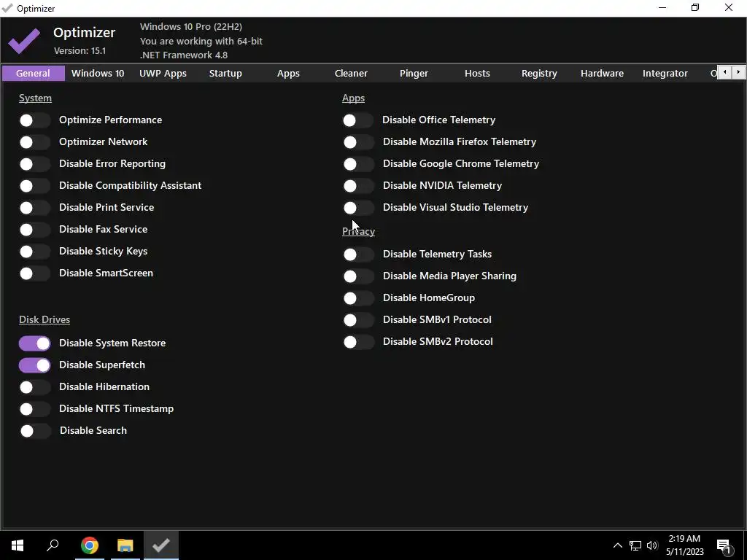Toggle Disable Media Player Sharing
This screenshot has width=747, height=560.
click(x=358, y=276)
